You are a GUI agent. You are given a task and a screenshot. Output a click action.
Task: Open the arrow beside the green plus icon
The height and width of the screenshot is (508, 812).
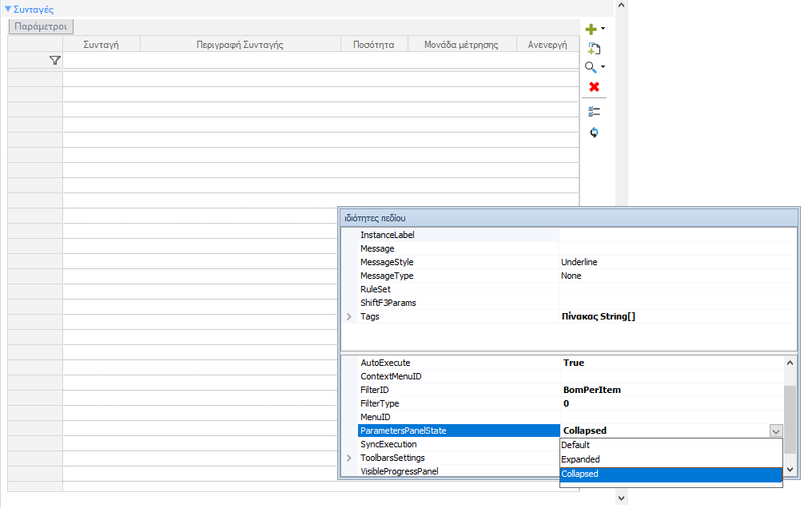click(x=603, y=29)
